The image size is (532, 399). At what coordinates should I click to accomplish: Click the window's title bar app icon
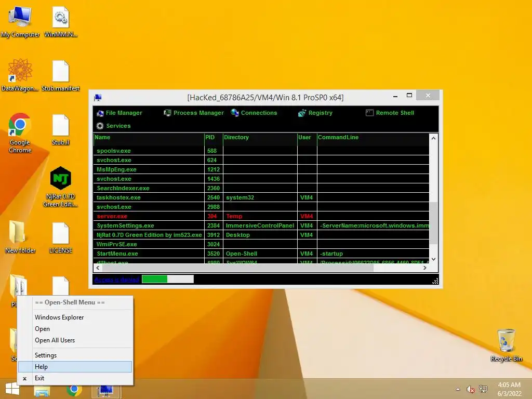pos(98,98)
